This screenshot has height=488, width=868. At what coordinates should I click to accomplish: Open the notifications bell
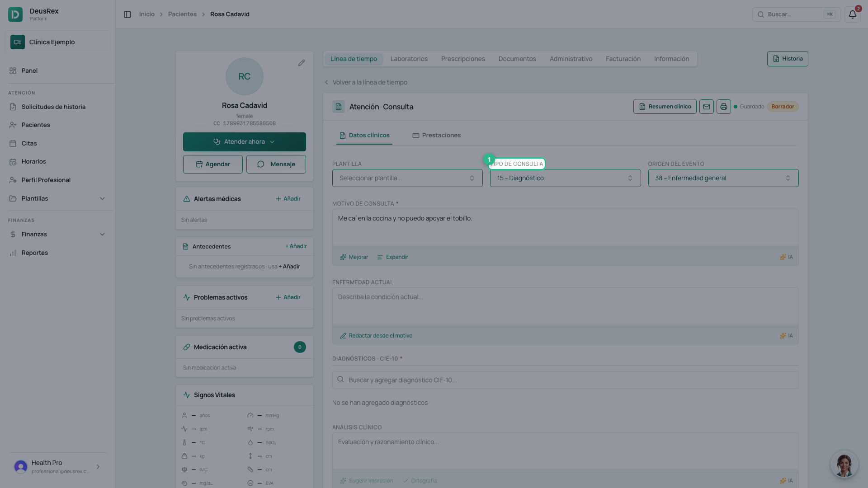coord(852,14)
